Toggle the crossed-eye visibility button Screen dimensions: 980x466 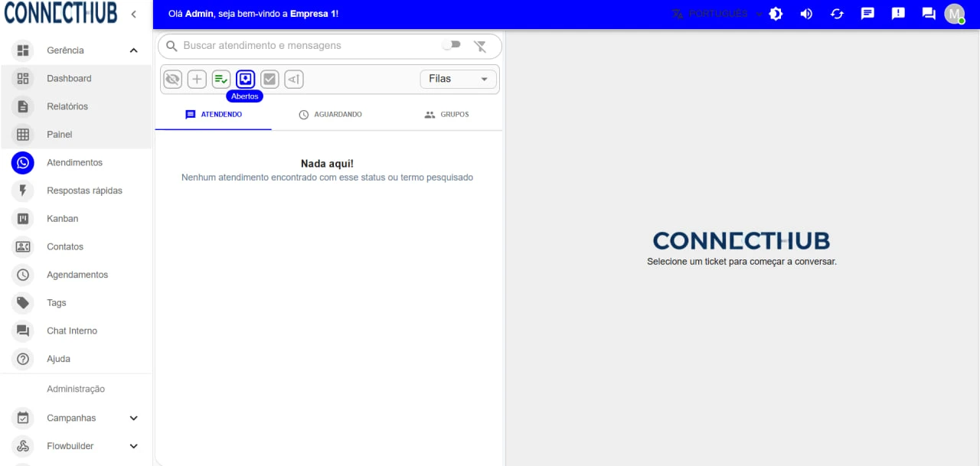coord(172,79)
